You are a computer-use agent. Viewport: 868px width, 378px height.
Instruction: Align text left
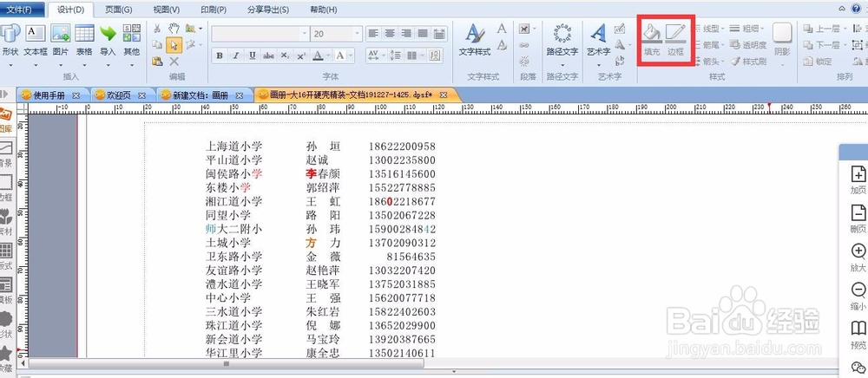pos(373,34)
